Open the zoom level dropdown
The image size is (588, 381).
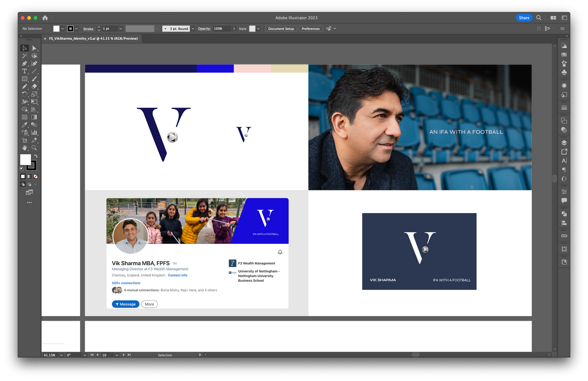tap(61, 355)
